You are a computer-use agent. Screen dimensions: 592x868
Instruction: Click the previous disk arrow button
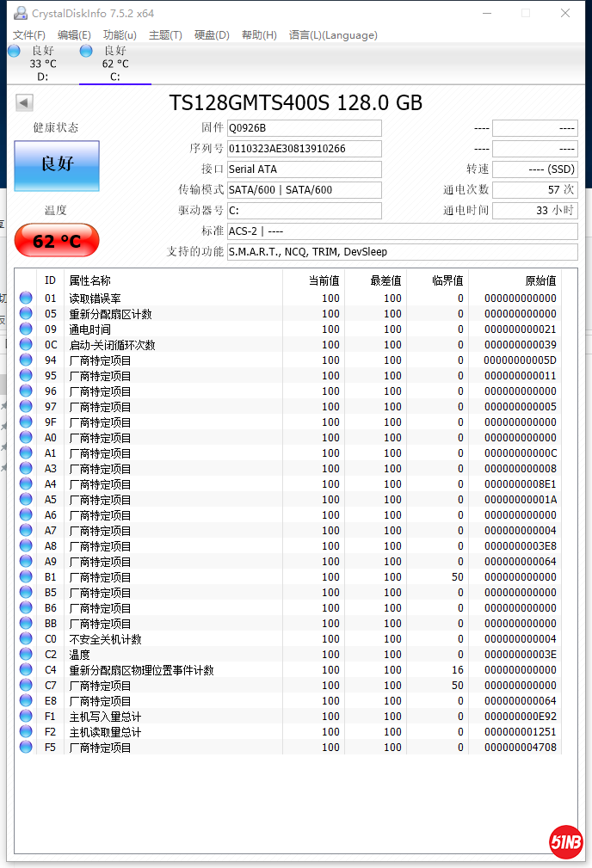24,103
